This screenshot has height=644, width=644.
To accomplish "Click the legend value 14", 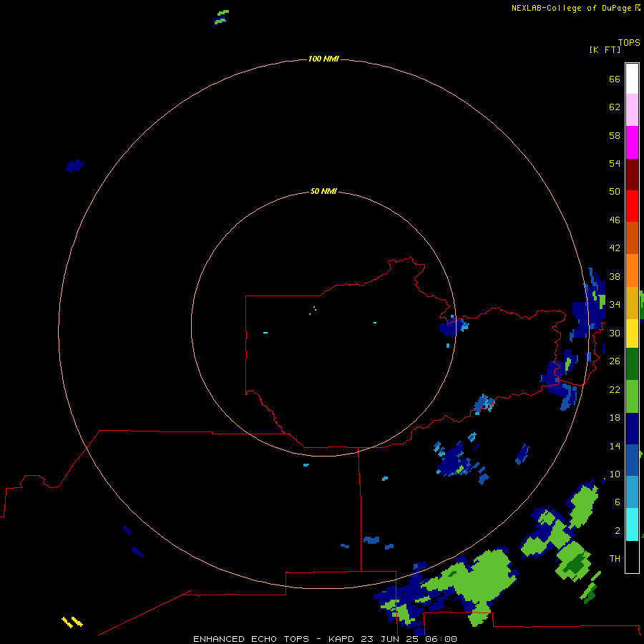I will point(615,446).
